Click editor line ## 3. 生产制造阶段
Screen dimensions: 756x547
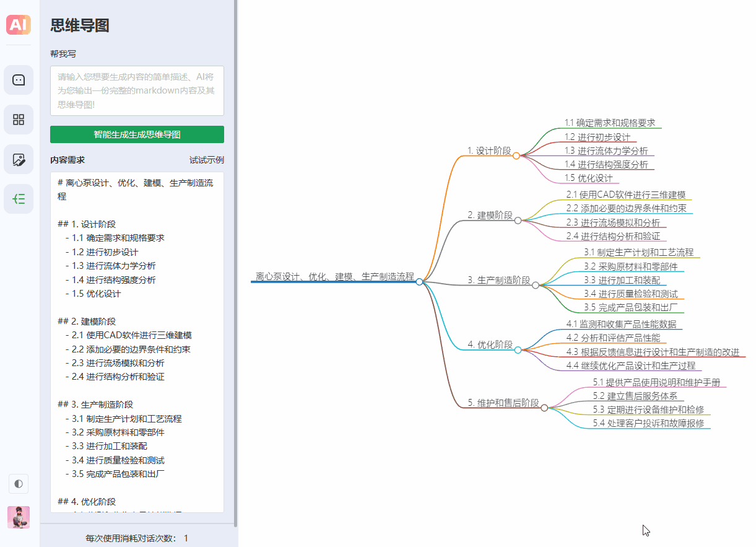coord(95,405)
